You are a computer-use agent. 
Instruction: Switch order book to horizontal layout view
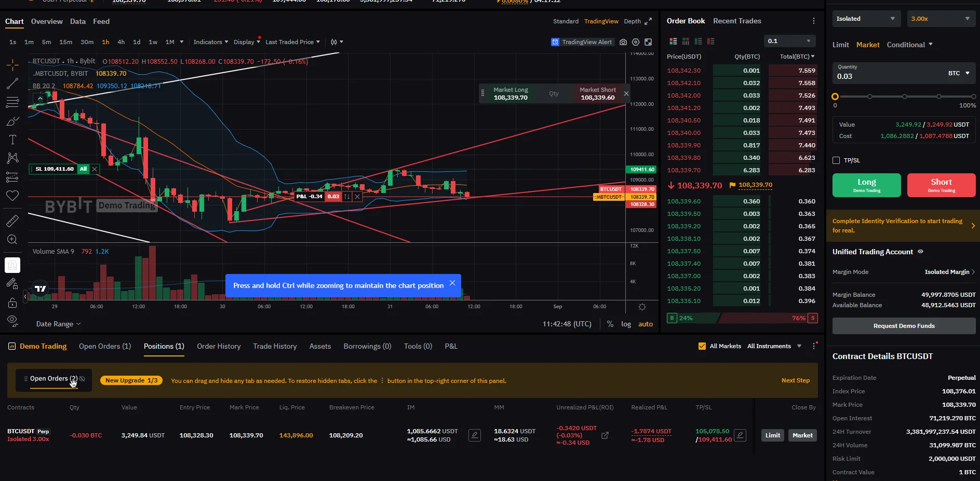[x=686, y=41]
